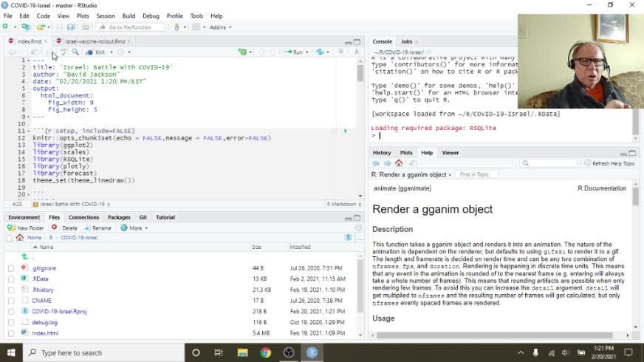This screenshot has width=644, height=362.
Task: Check the .gitignore file checkbox
Action: 11,268
